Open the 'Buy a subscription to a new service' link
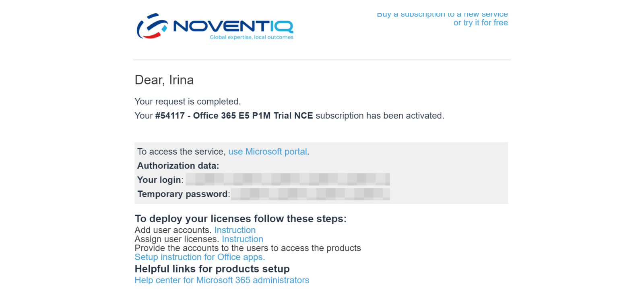This screenshot has height=297, width=644. click(x=442, y=15)
